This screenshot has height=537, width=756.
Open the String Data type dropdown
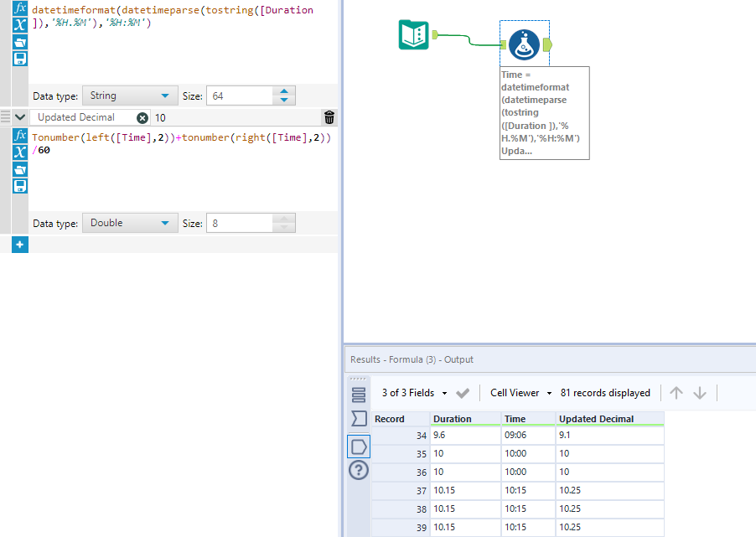coord(130,96)
